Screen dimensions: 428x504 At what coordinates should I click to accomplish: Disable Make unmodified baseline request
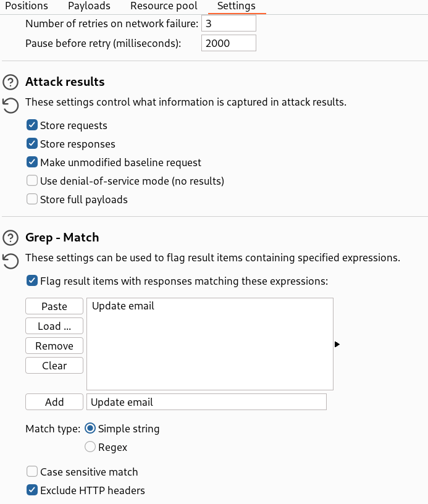click(32, 162)
